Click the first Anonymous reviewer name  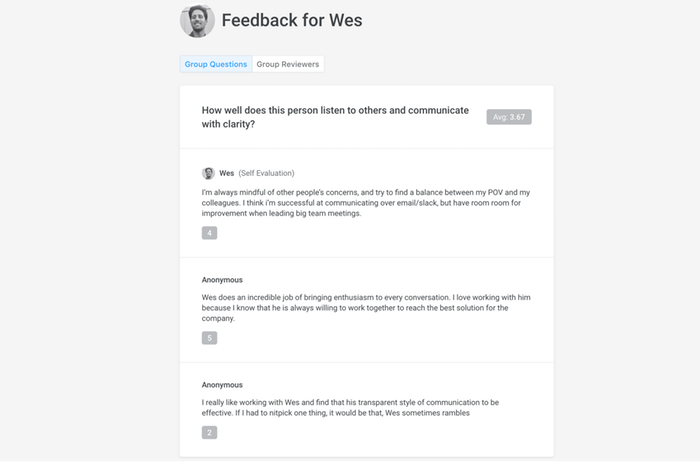[222, 280]
